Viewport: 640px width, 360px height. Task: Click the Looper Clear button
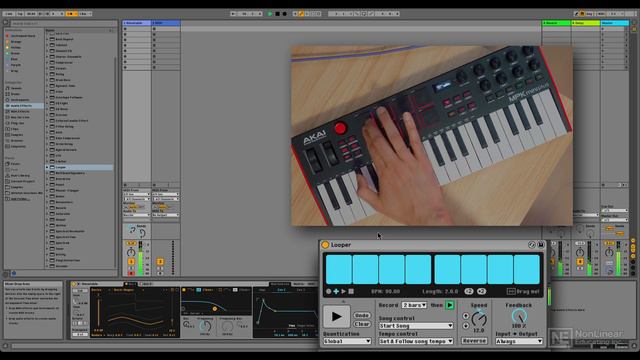pos(362,324)
